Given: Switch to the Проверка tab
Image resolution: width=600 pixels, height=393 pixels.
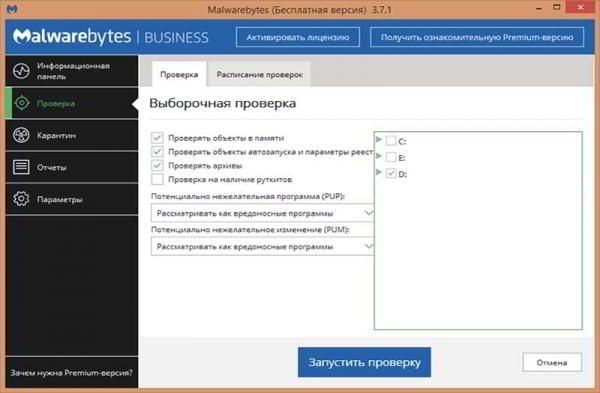Looking at the screenshot, I should click(179, 74).
